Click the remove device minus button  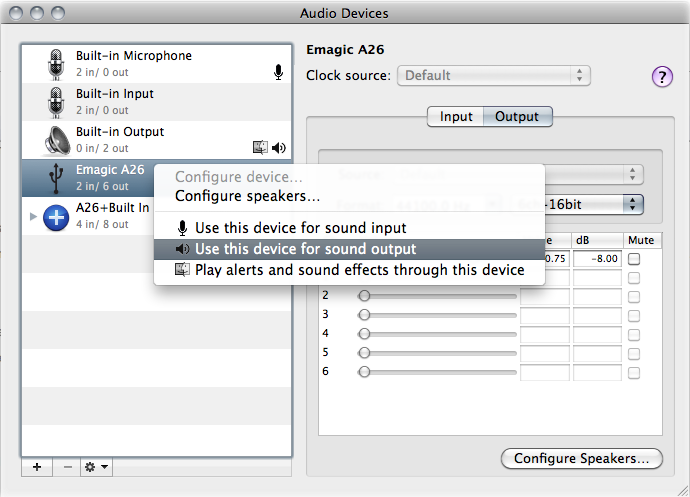[67, 467]
